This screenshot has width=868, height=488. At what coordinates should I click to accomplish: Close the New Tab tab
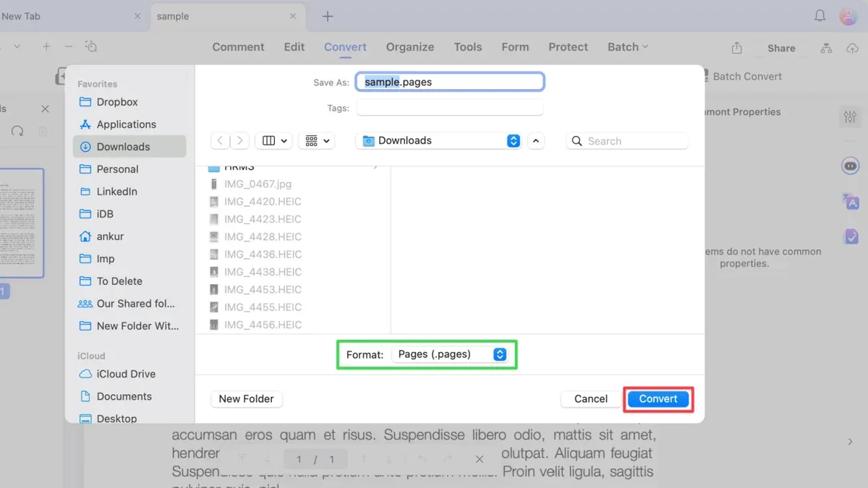(137, 16)
